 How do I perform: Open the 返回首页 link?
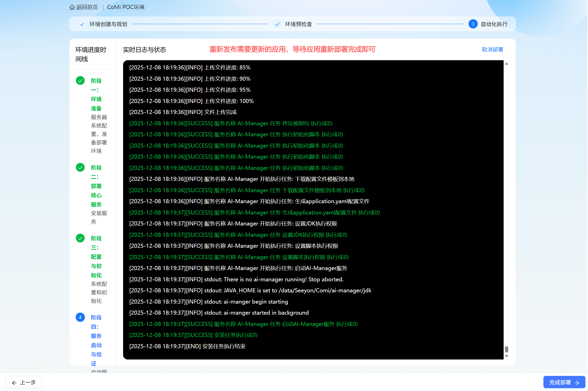(x=87, y=7)
